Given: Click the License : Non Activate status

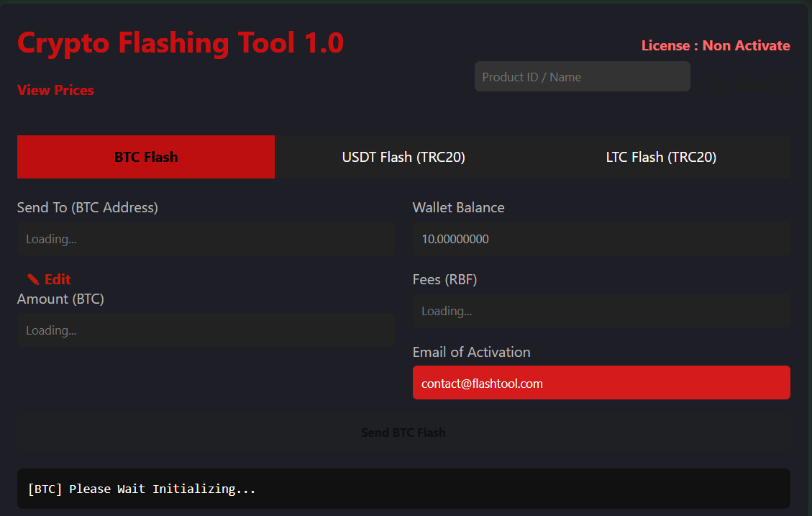Looking at the screenshot, I should (716, 46).
